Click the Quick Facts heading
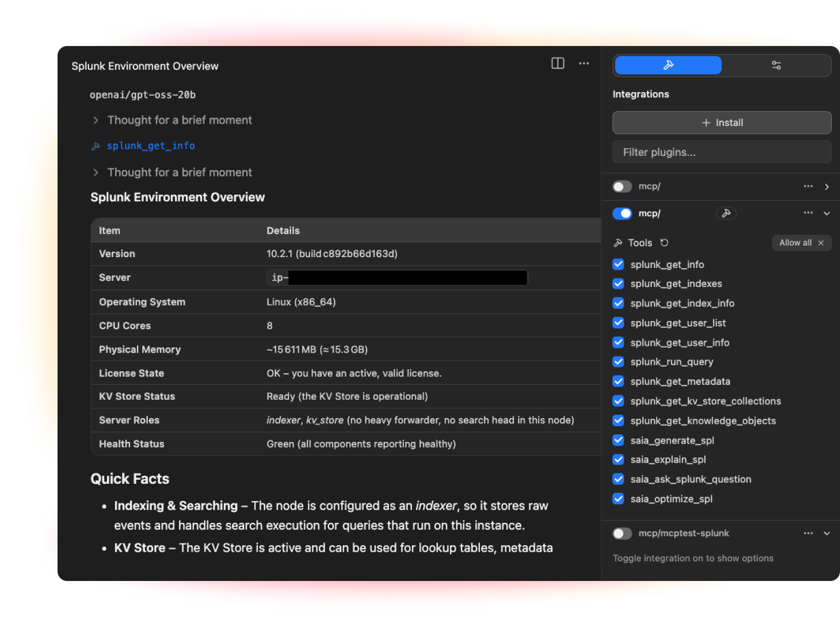This screenshot has width=840, height=627. click(130, 479)
